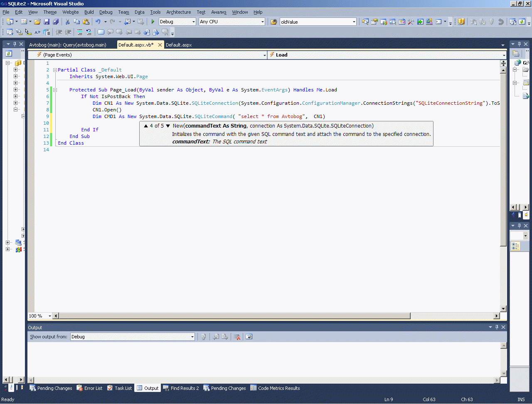Screen dimensions: 532x404
Task: Click the editor vertical scrollbar thumb
Action: tap(503, 160)
